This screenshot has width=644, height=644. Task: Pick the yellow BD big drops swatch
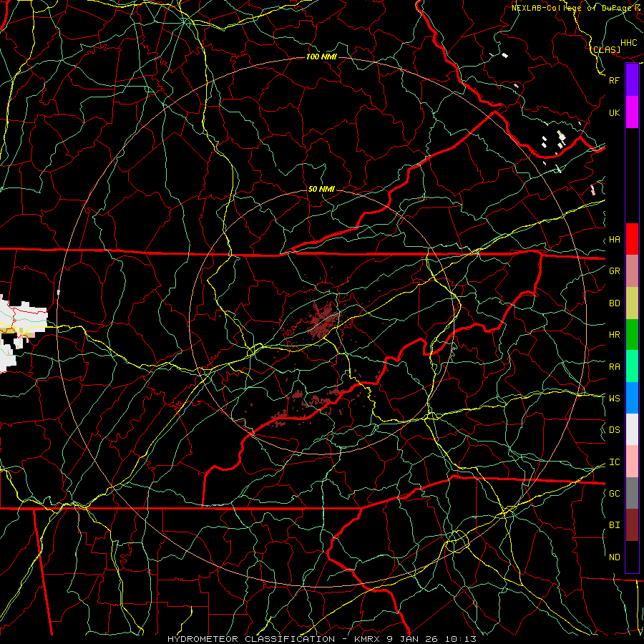(632, 303)
